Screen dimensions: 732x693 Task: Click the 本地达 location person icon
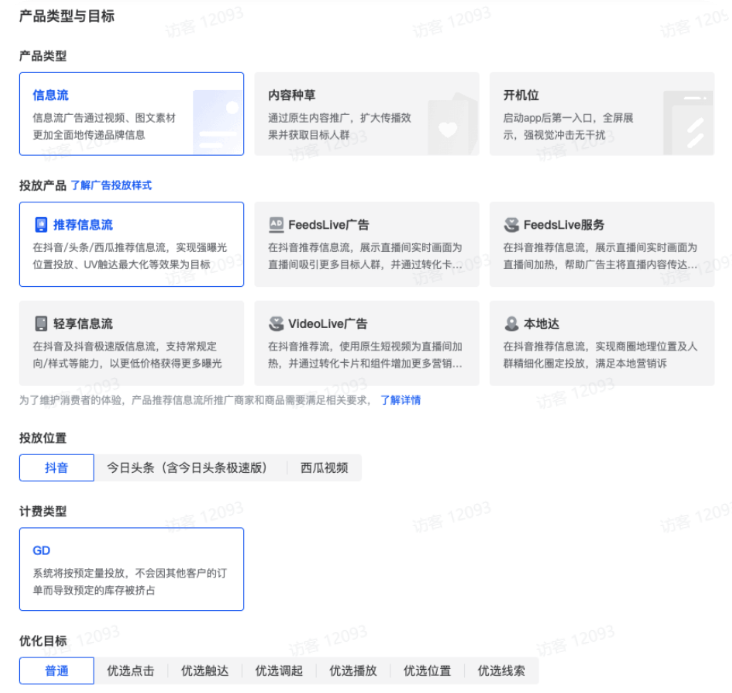coord(512,324)
